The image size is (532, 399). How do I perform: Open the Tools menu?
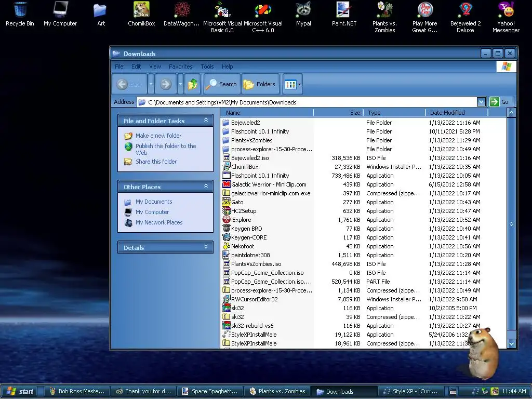click(x=207, y=66)
